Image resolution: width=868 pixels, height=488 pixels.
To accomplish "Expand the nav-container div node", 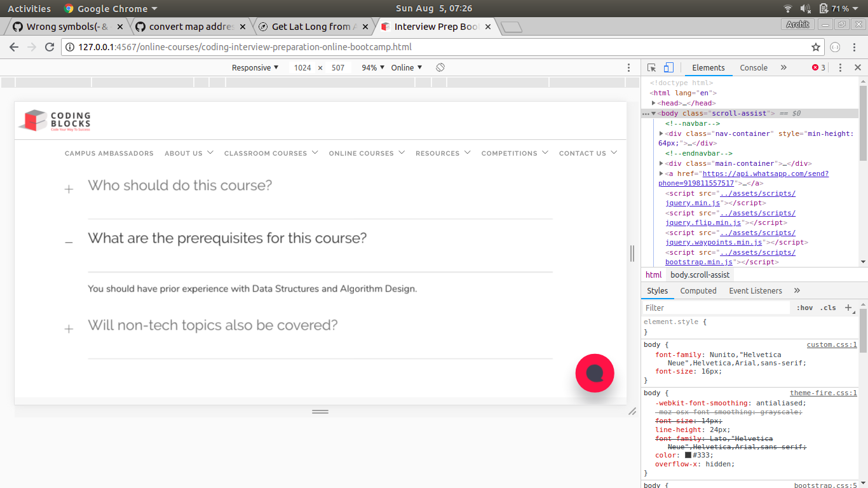I will tap(661, 133).
